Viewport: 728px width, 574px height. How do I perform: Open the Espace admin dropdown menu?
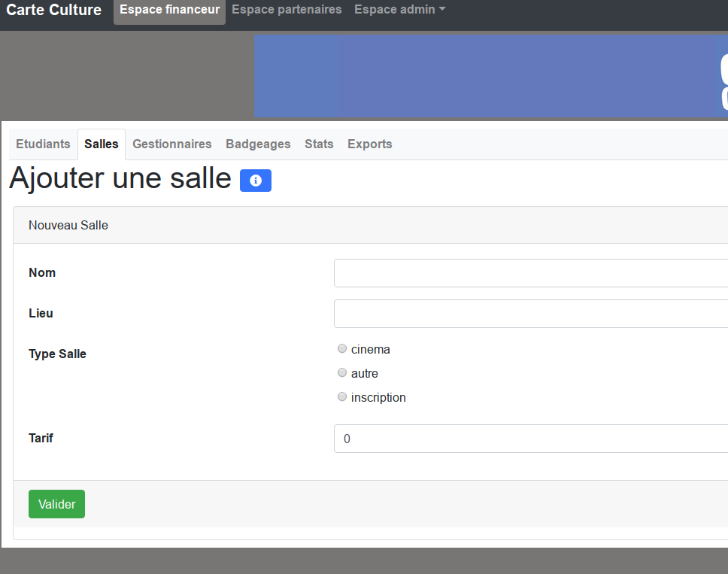[399, 10]
